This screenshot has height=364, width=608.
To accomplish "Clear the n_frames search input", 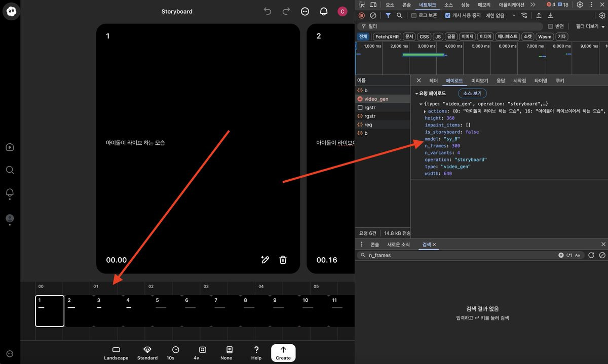I will point(561,255).
